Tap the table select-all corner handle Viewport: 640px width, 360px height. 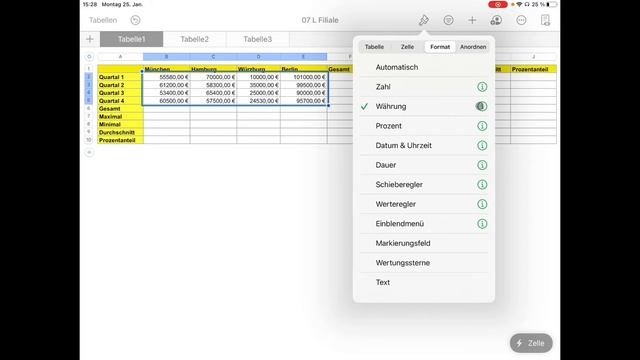(x=89, y=57)
